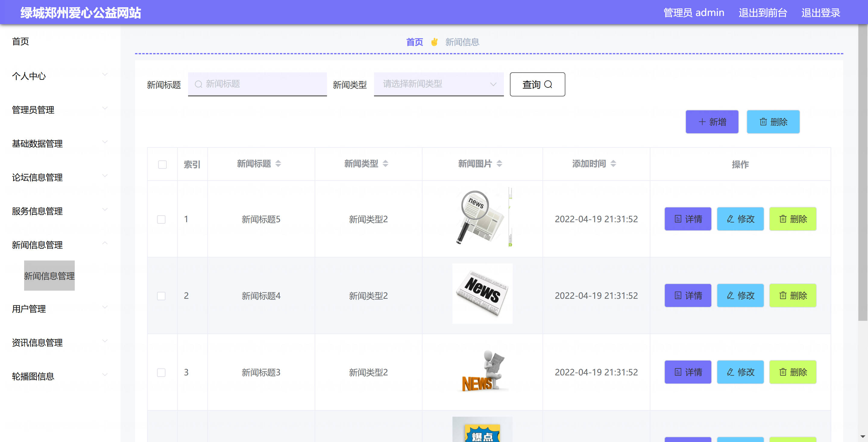This screenshot has width=868, height=442.
Task: Expand the 管理员管理 menu chevron
Action: tap(105, 108)
